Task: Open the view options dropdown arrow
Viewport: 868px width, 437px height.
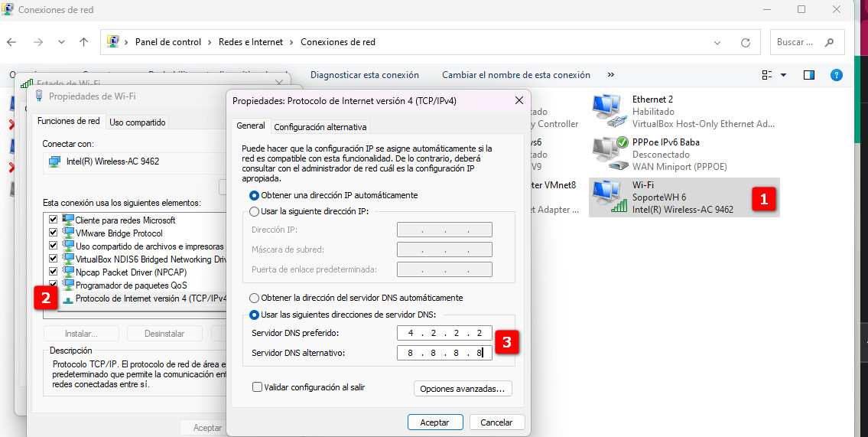Action: coord(783,75)
